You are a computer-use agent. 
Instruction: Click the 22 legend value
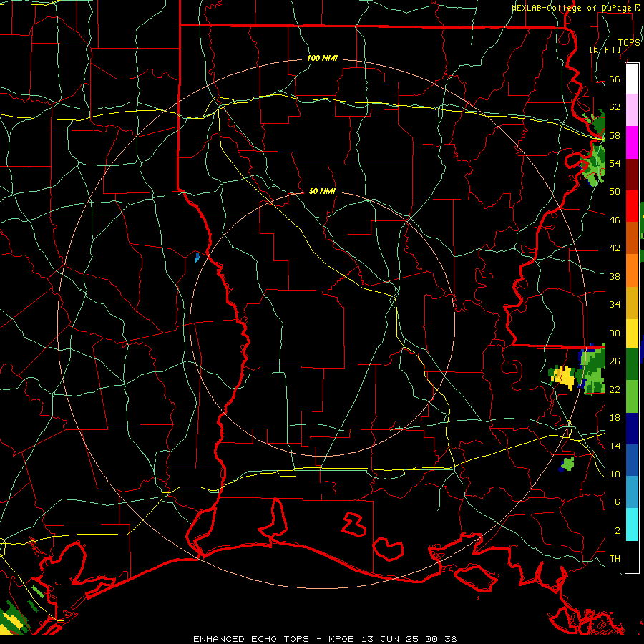tap(615, 389)
